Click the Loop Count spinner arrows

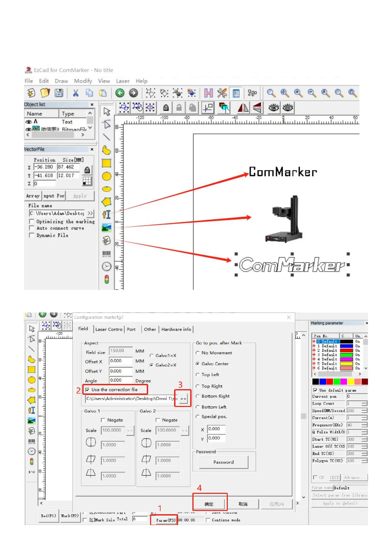coord(364,404)
